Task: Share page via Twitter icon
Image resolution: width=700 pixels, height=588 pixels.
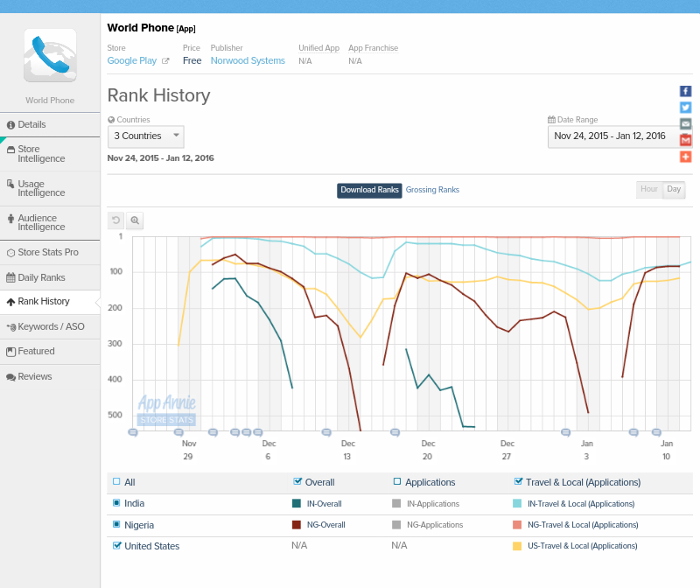Action: pos(685,108)
